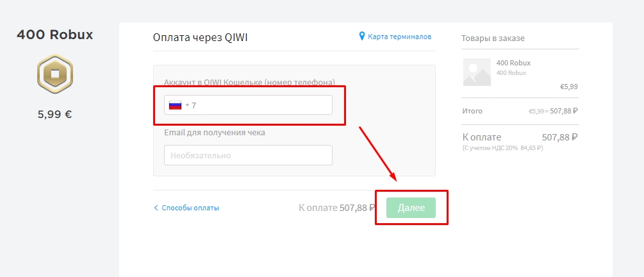The width and height of the screenshot is (644, 277).
Task: Click the Товары в заказе heading
Action: [x=493, y=38]
